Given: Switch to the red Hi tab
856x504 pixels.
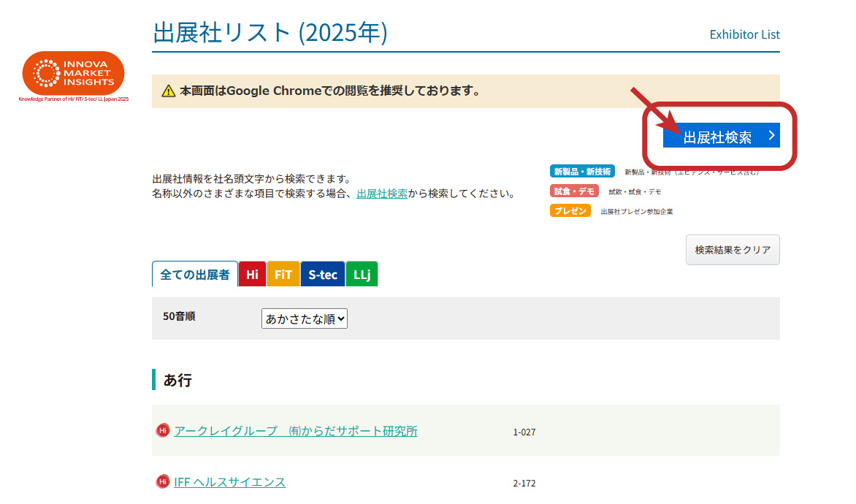Looking at the screenshot, I should (252, 275).
